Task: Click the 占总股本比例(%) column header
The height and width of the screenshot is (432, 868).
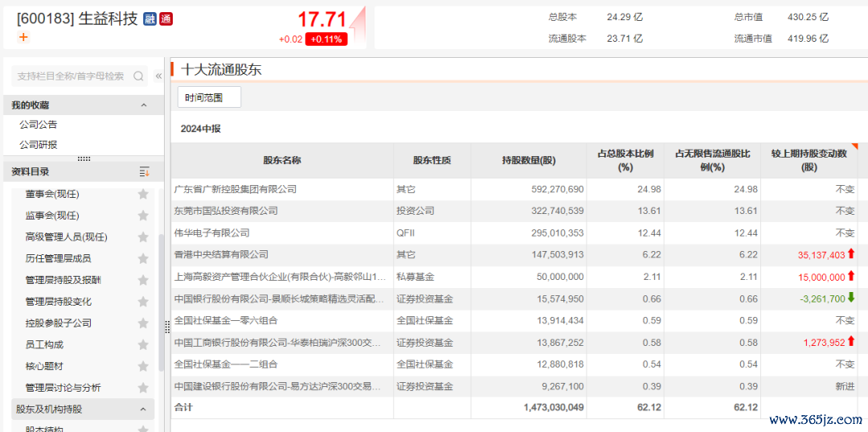Action: click(625, 161)
